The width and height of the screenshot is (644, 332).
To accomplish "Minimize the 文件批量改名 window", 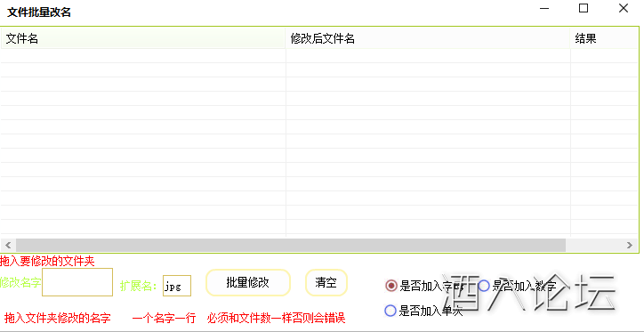I will pos(544,9).
